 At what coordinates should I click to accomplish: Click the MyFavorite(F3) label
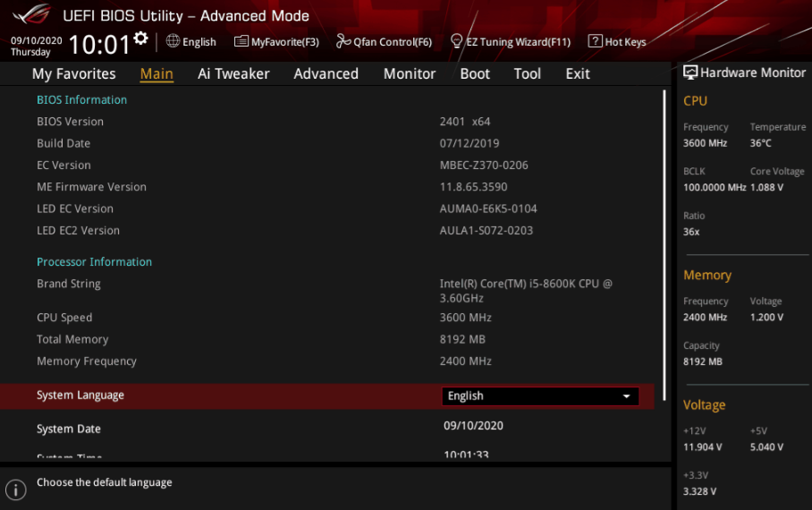point(284,42)
